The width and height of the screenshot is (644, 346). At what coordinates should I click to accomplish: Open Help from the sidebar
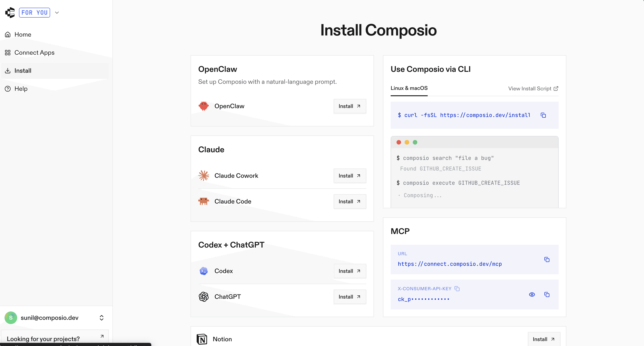pos(21,89)
